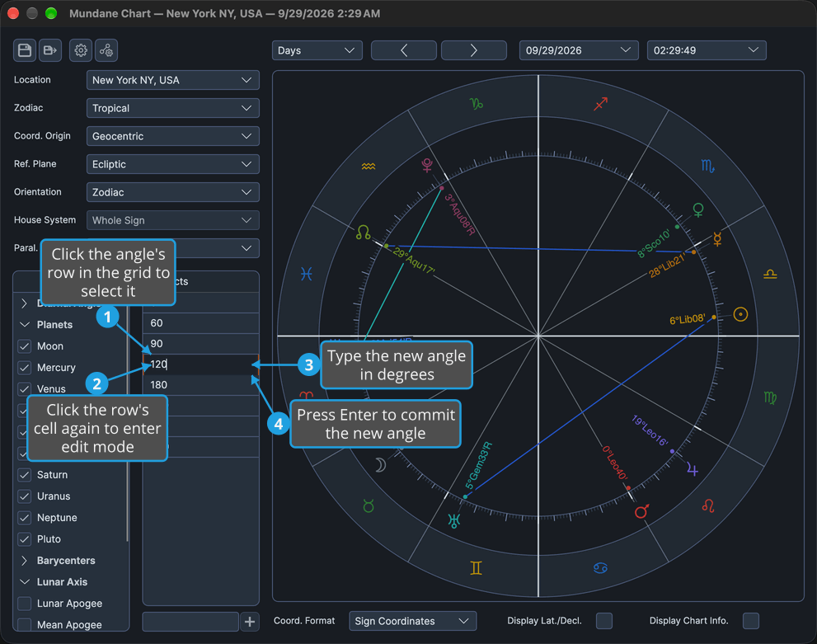The image size is (817, 644).
Task: Click the nodes settings icon
Action: pos(106,50)
